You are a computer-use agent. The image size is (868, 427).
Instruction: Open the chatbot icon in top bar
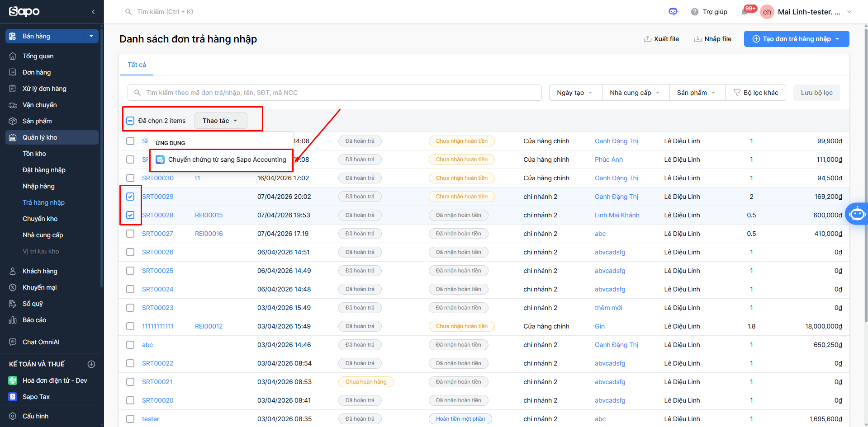point(673,12)
